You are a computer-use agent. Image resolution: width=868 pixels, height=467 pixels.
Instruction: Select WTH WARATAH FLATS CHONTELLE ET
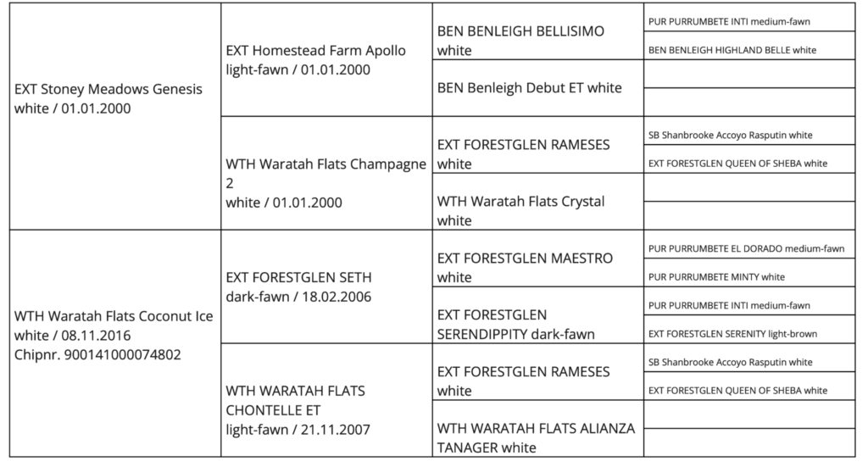click(295, 392)
